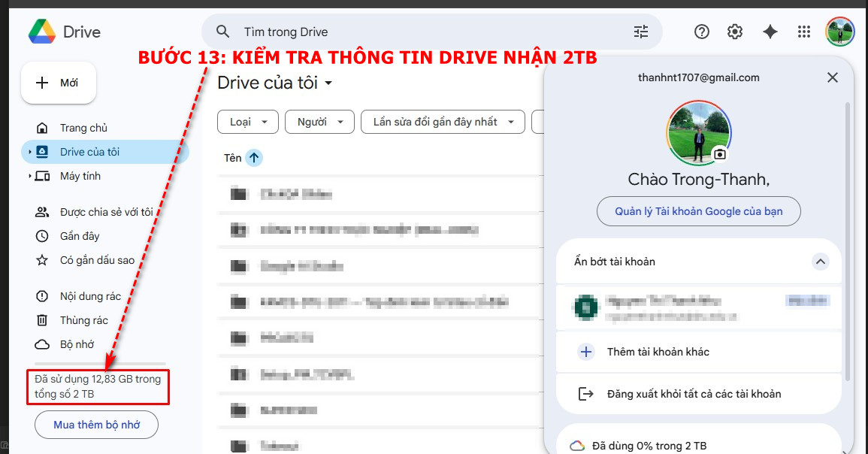Open Thùng rác in sidebar
Viewport: 868px width, 454px height.
click(83, 320)
